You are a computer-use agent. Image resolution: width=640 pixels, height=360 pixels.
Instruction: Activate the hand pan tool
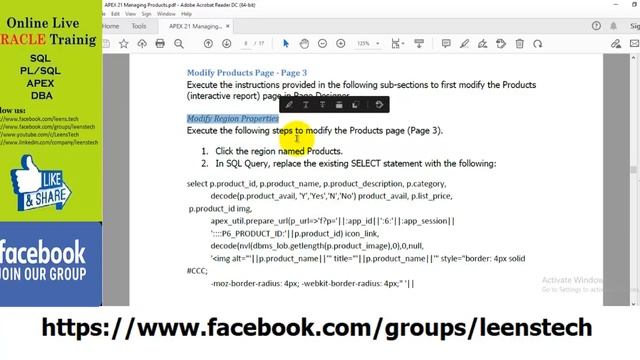304,44
